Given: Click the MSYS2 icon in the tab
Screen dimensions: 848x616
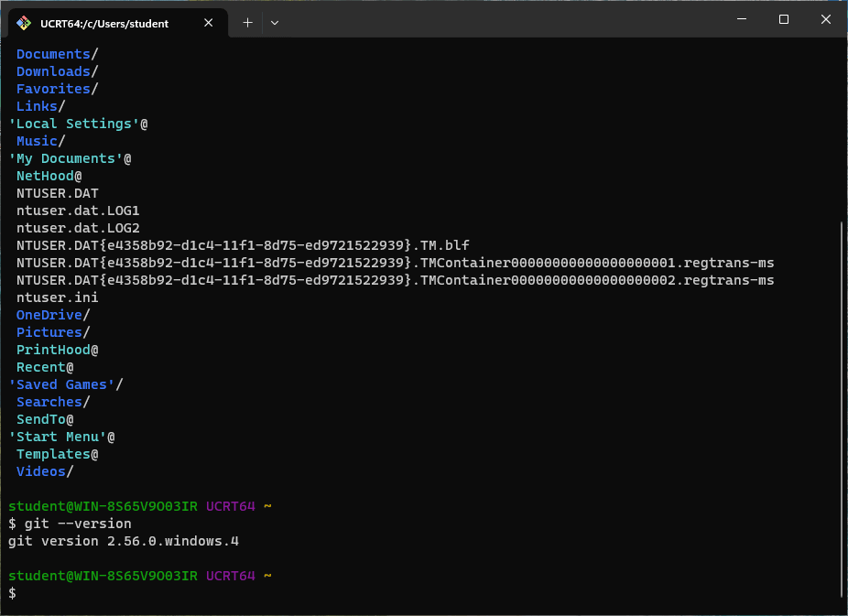Looking at the screenshot, I should pos(24,23).
